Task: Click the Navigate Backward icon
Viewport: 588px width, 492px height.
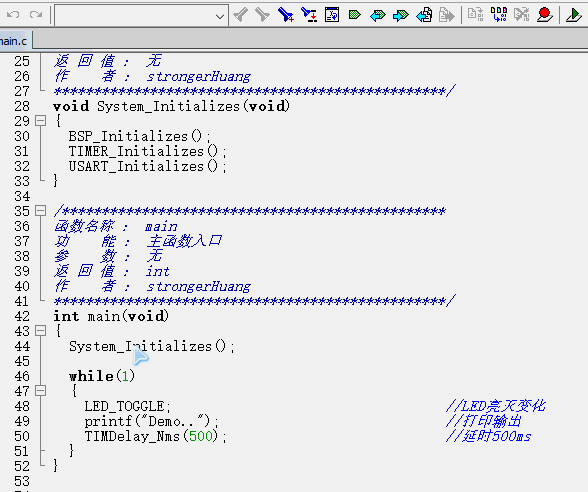Action: 424,15
